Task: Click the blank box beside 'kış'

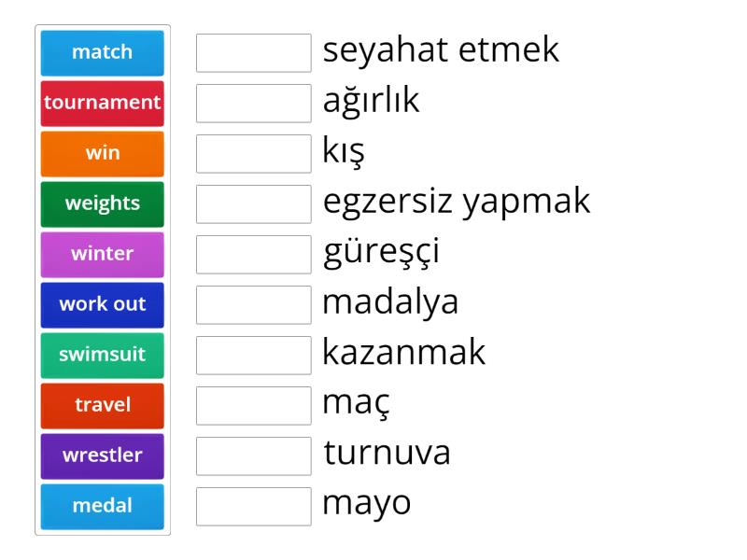Action: point(254,154)
